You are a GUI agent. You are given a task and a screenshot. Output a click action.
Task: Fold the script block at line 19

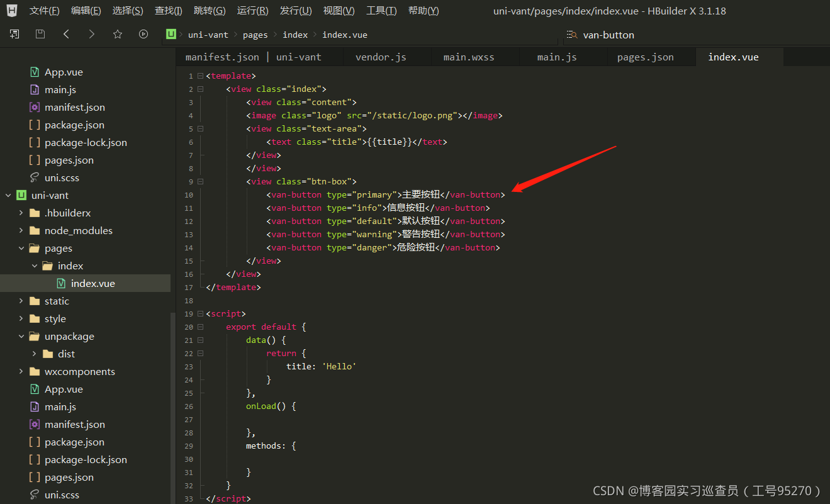(x=200, y=313)
